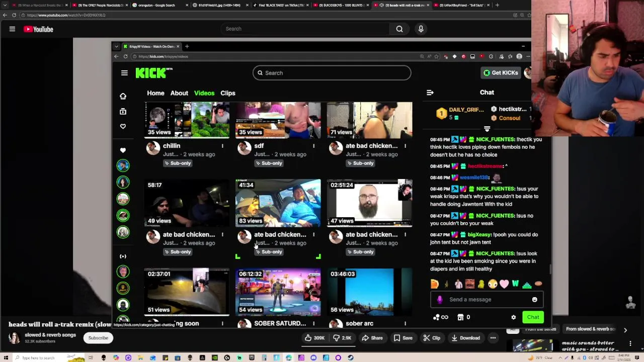Click the YouTube logo
The width and height of the screenshot is (644, 362).
38,29
